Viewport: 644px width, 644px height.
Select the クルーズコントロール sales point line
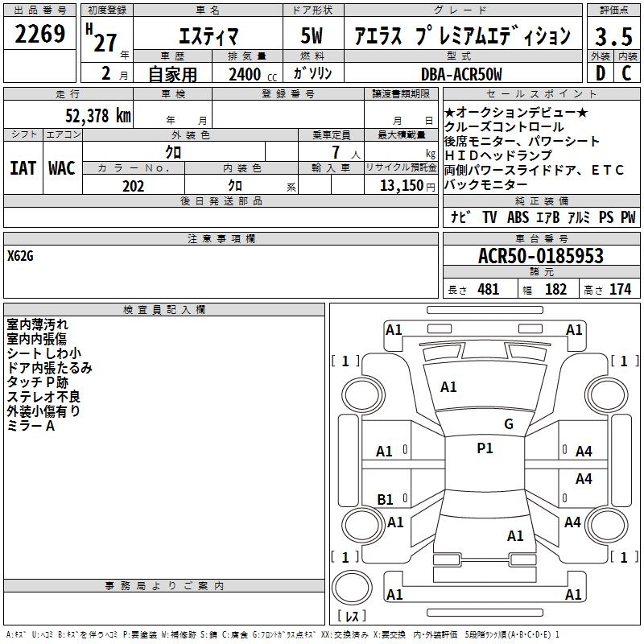click(504, 127)
